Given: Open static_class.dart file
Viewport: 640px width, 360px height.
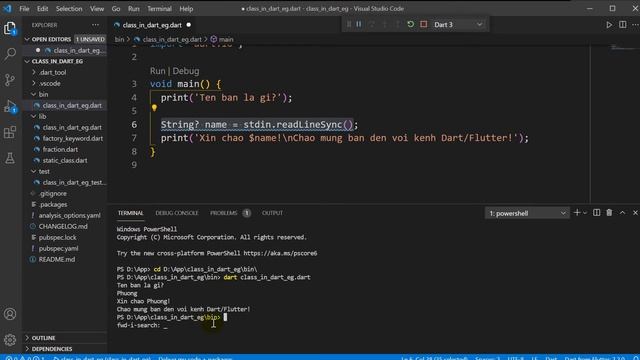Looking at the screenshot, I should pyautogui.click(x=65, y=160).
